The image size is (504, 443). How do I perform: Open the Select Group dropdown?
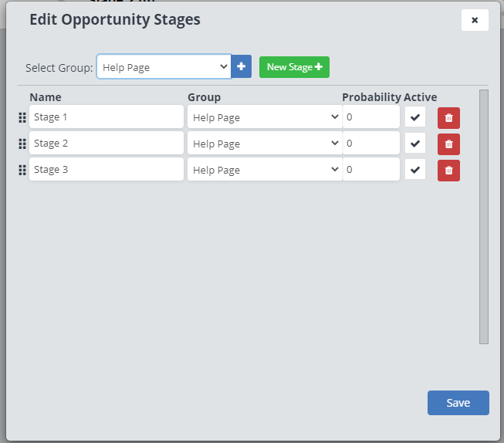pyautogui.click(x=164, y=67)
